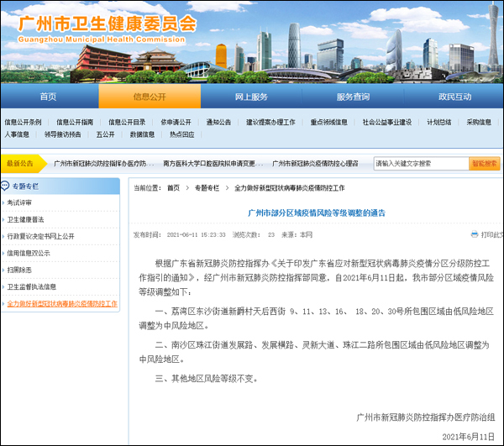The height and width of the screenshot is (446, 504).
Task: Select 行政复议决定书网上公开 in the sidebar
Action: click(40, 236)
